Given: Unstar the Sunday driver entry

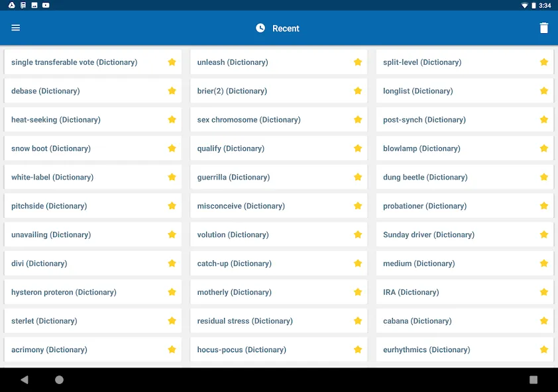Looking at the screenshot, I should tap(544, 235).
